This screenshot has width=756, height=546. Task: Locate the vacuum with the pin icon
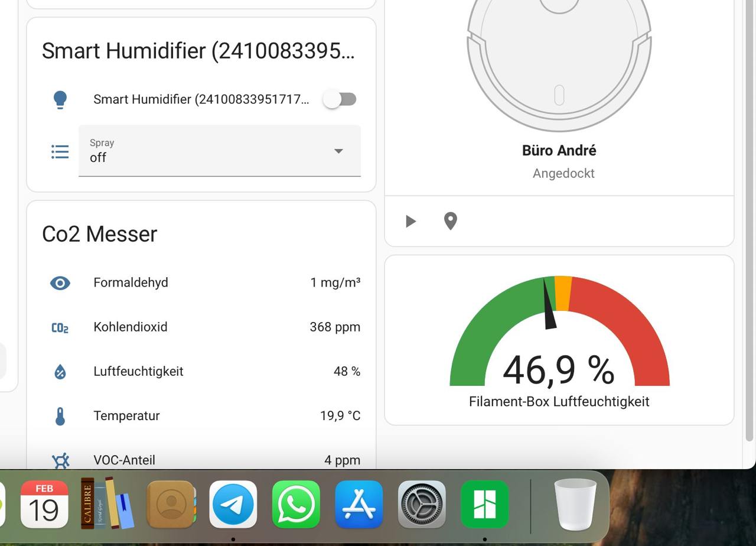pyautogui.click(x=450, y=221)
